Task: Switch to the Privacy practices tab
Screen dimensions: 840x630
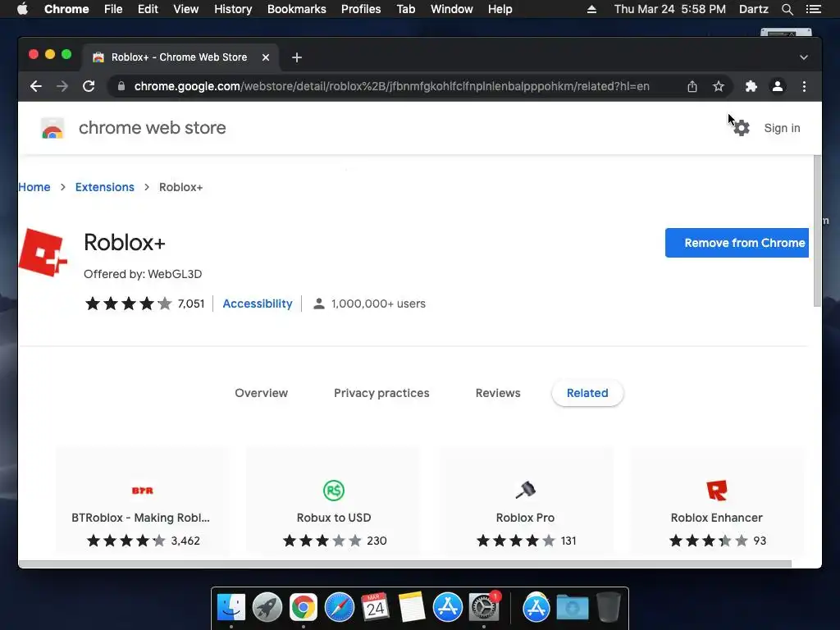Action: point(381,393)
